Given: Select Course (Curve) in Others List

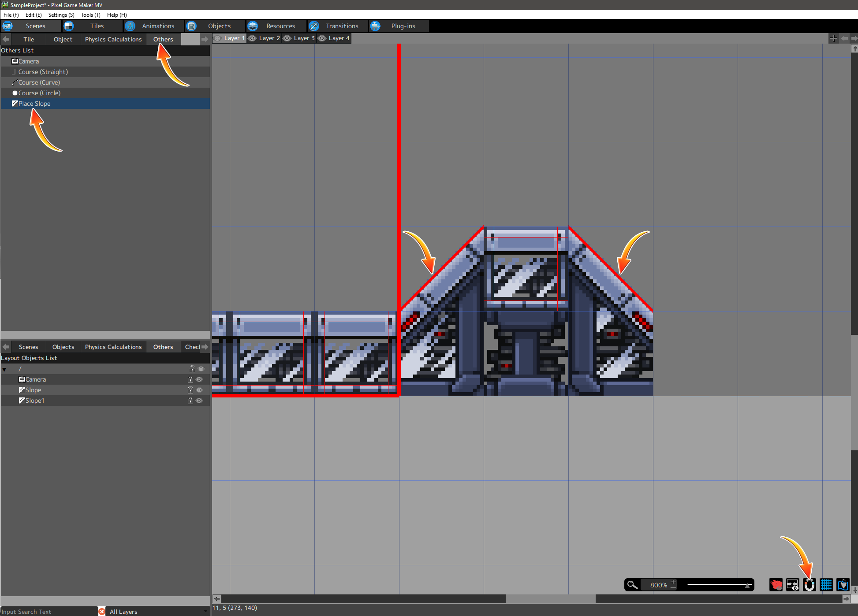Looking at the screenshot, I should 39,82.
